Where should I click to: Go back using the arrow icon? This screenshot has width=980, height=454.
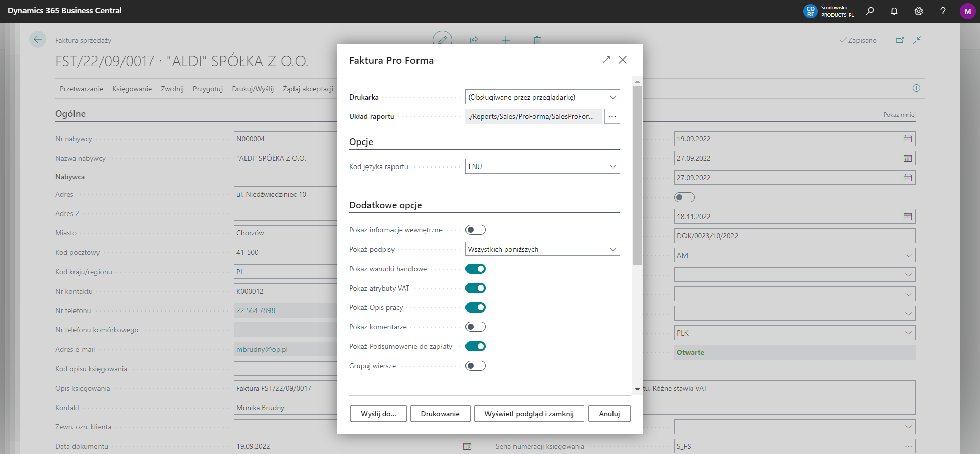[x=38, y=39]
